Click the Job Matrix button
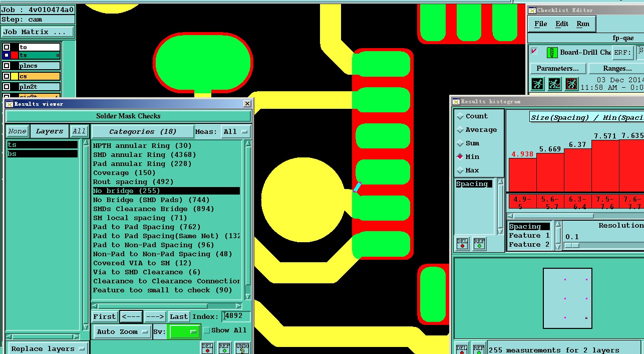This screenshot has height=354, width=644. point(38,32)
